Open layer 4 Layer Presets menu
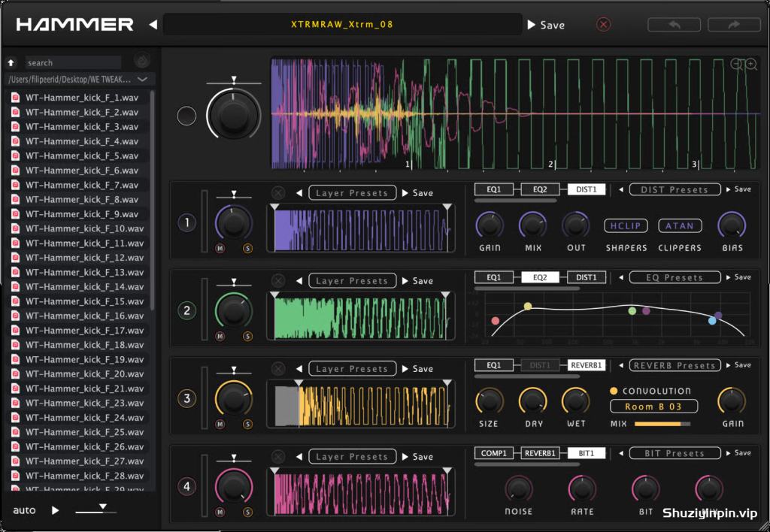This screenshot has width=770, height=532. click(352, 456)
